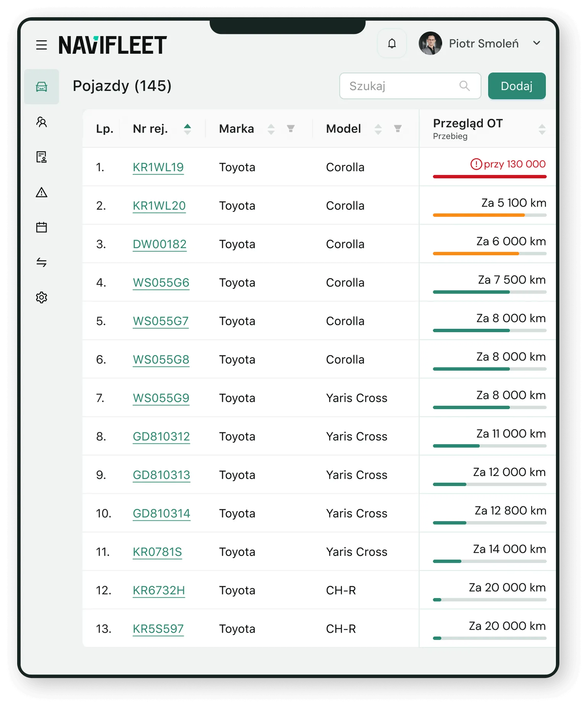The image size is (588, 707).
Task: Open the drivers/users sidebar icon
Action: (42, 122)
